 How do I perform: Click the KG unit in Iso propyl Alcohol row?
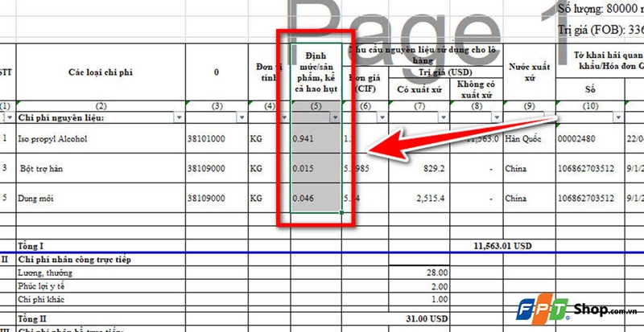(270, 139)
